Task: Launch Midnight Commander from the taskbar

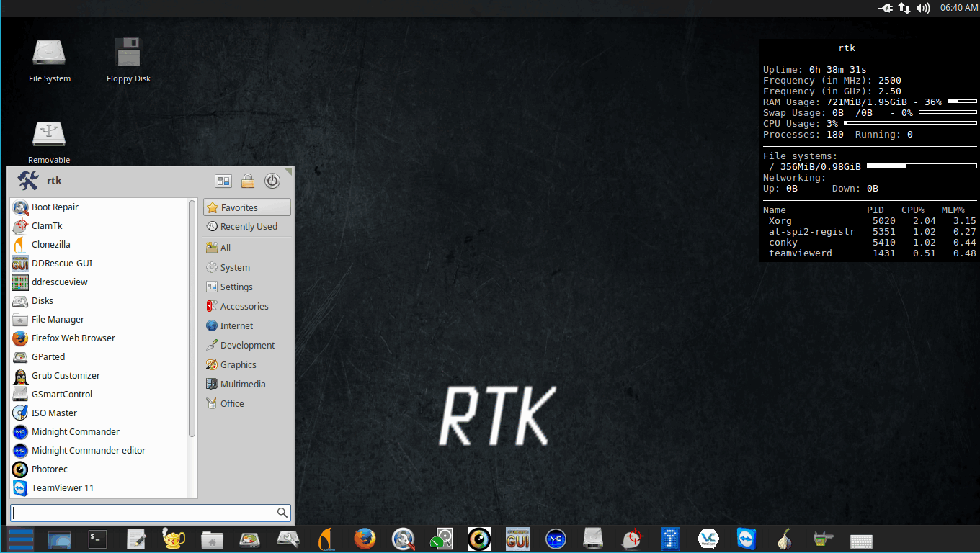Action: pos(556,539)
